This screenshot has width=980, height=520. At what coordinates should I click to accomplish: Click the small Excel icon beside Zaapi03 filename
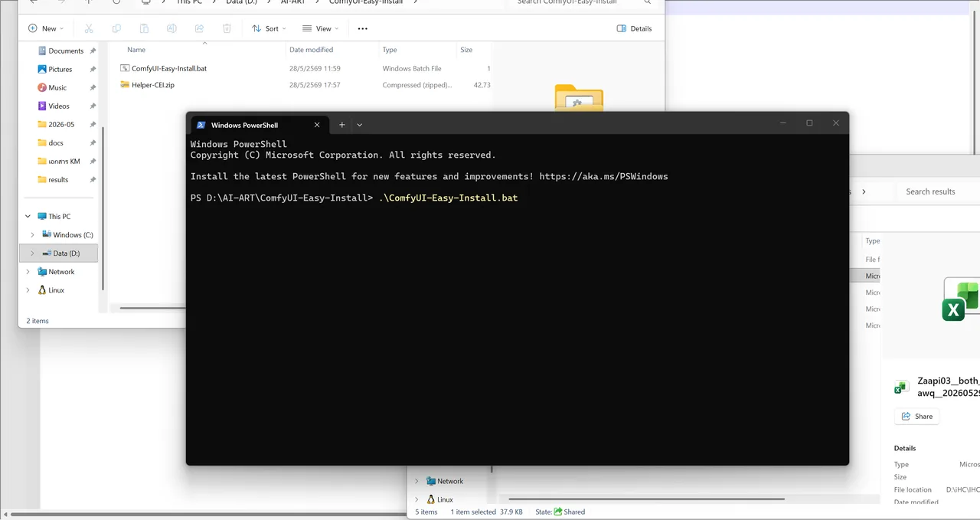[x=901, y=388]
